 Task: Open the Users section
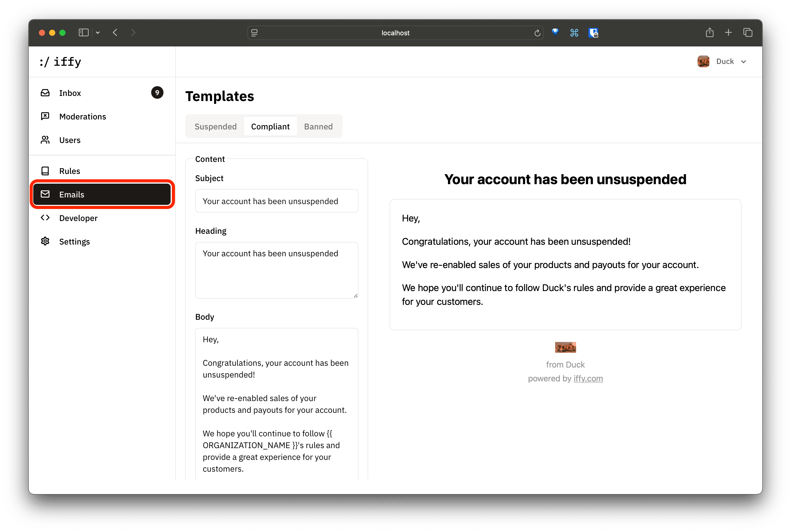tap(70, 140)
